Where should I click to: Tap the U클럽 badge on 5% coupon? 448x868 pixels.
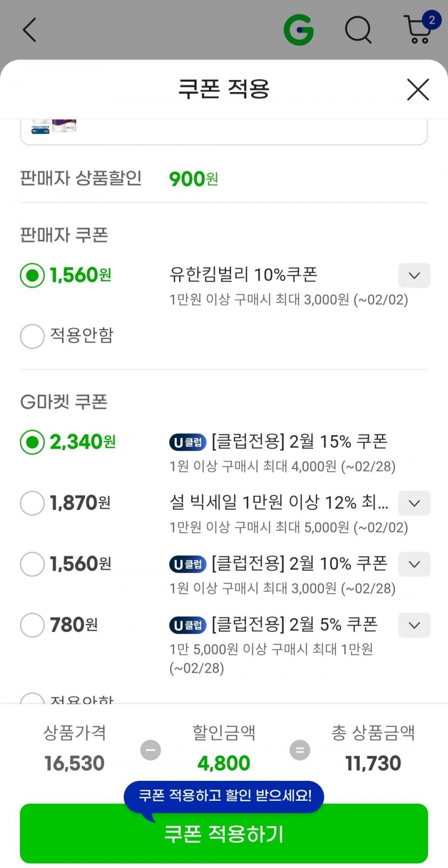click(188, 625)
